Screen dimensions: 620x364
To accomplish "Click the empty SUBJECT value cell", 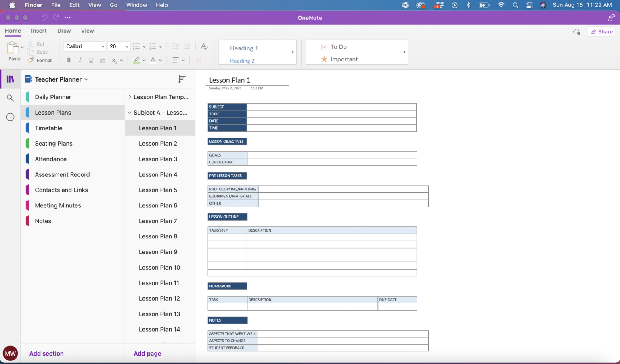I will point(331,107).
